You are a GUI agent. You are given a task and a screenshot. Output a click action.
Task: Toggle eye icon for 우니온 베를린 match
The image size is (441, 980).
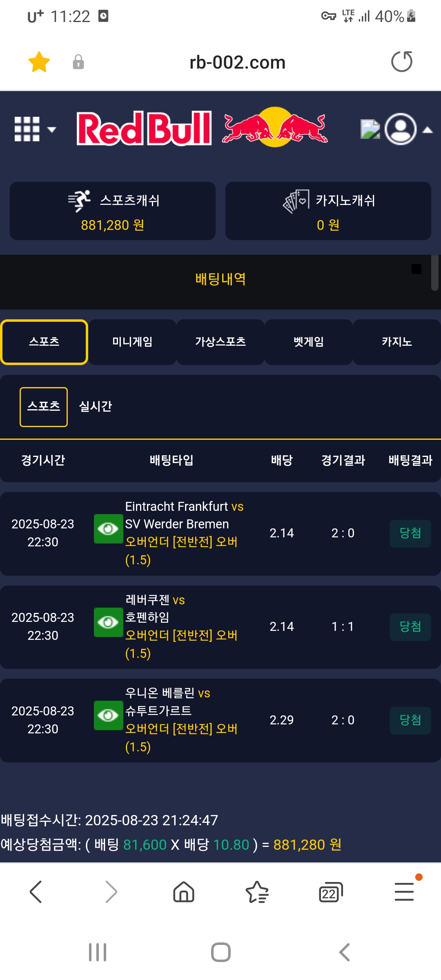108,715
